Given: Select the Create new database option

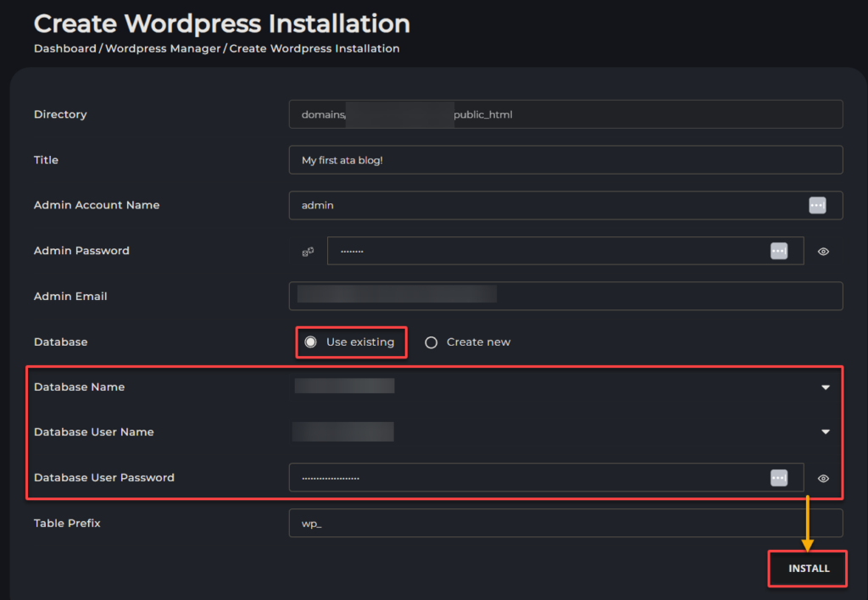Looking at the screenshot, I should (431, 342).
